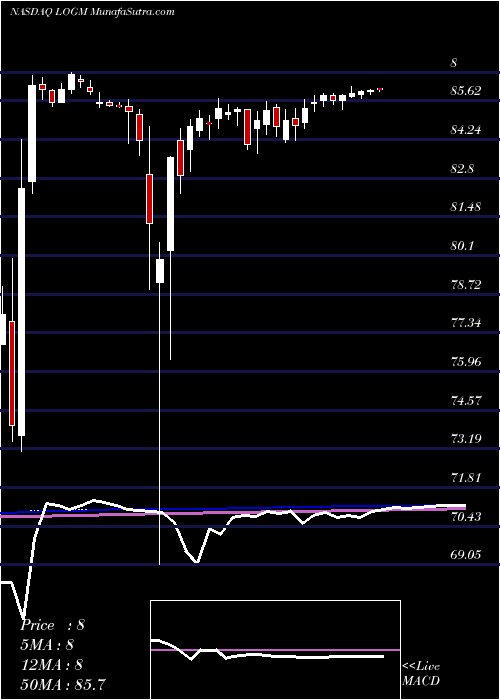The height and width of the screenshot is (700, 500).
Task: Click the 12MA : 8 readout
Action: tap(53, 665)
